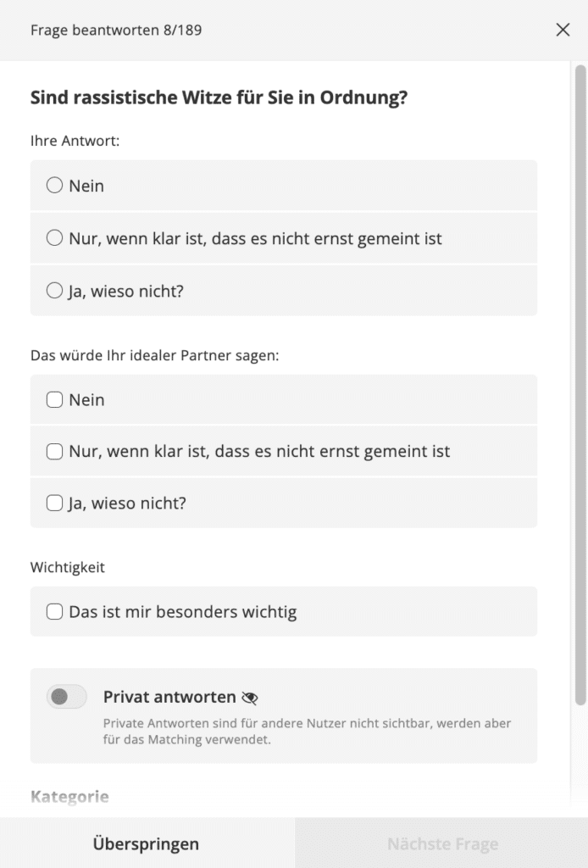Click the "Privat antworten" label text
The width and height of the screenshot is (588, 868).
169,697
